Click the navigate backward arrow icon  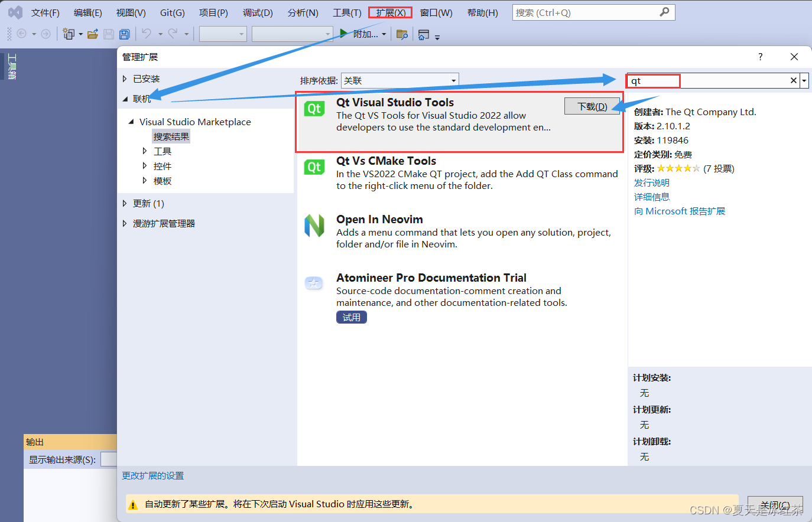coord(22,34)
